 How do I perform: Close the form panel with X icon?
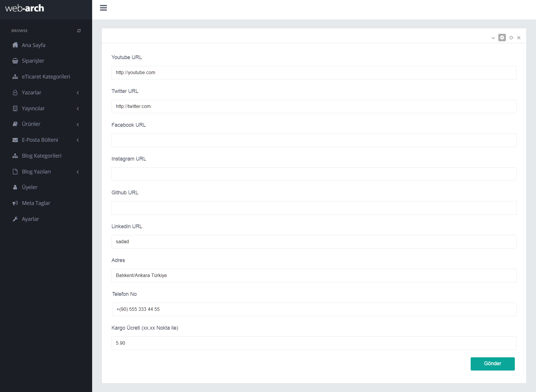pyautogui.click(x=519, y=38)
